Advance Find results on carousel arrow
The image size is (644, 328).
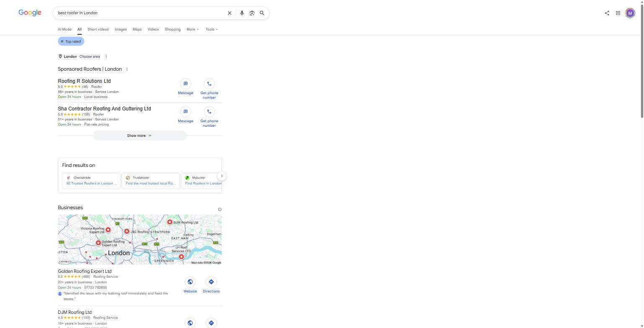click(222, 176)
